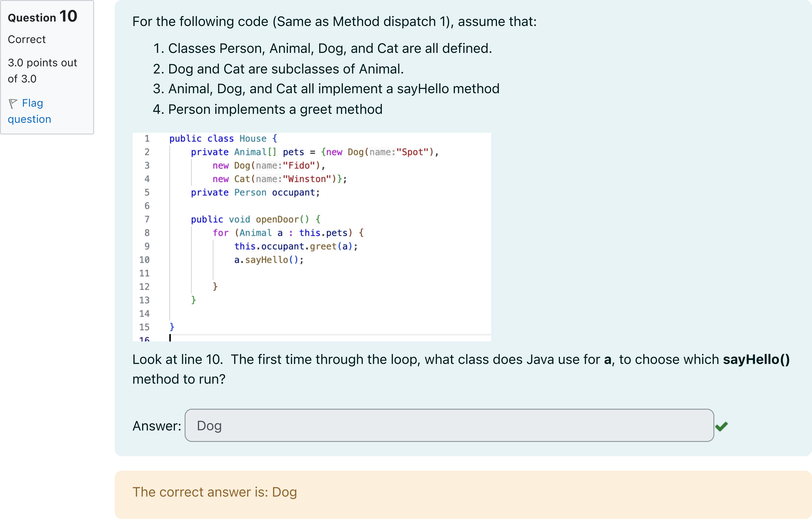The width and height of the screenshot is (812, 519).
Task: Click the 3.0 points out of 3.0 text
Action: coord(43,71)
